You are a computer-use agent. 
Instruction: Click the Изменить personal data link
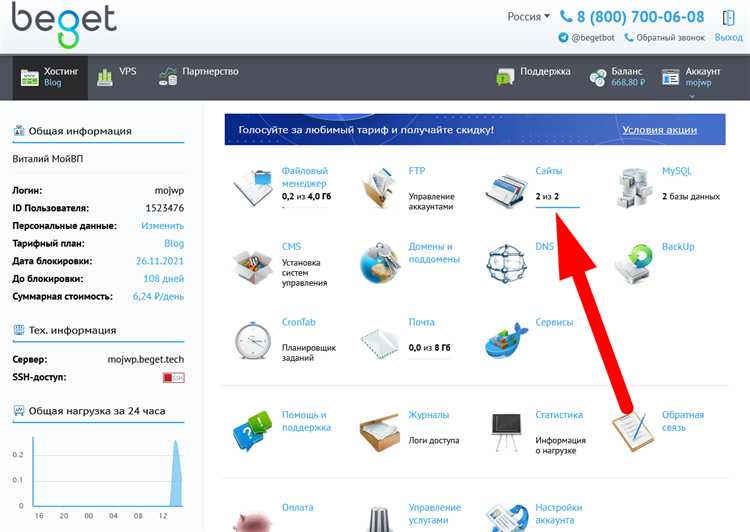point(163,226)
